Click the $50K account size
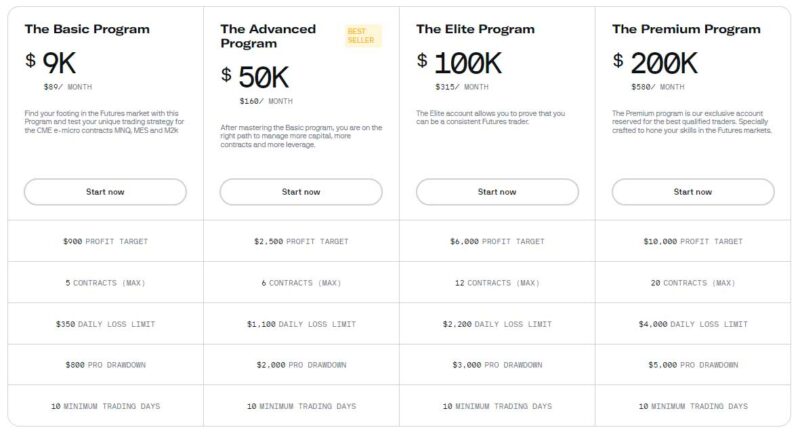Image resolution: width=800 pixels, height=434 pixels. tap(255, 77)
